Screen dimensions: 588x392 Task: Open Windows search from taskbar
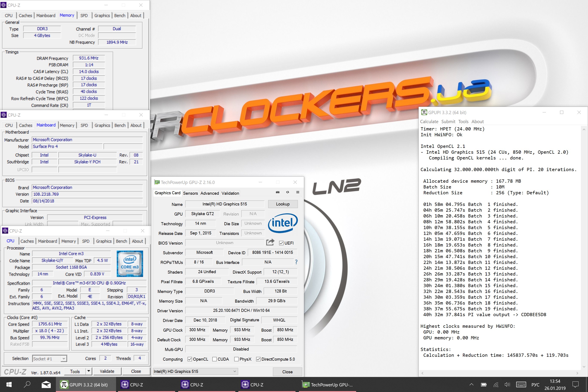[27, 384]
